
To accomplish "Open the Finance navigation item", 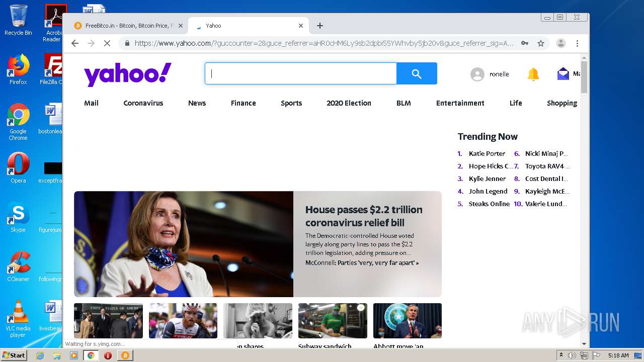I will 244,103.
